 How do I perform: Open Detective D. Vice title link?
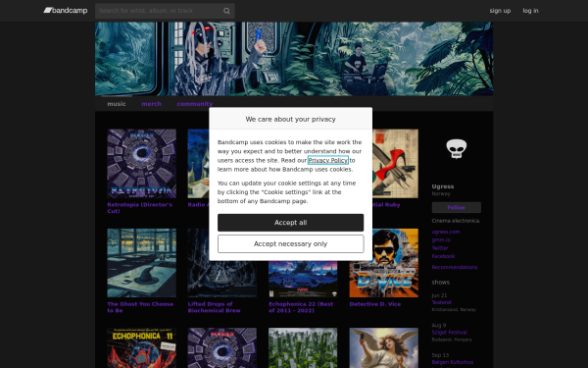[x=375, y=304]
